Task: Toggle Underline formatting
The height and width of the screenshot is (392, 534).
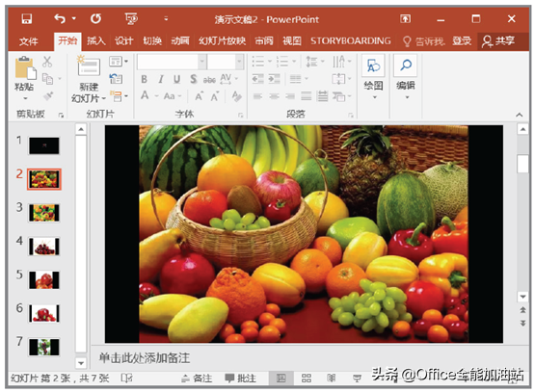Action: (177, 79)
